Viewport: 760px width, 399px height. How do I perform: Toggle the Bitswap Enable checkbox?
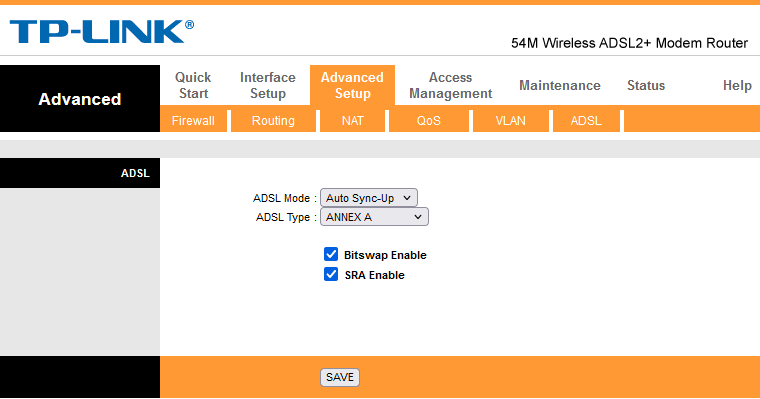tap(331, 254)
